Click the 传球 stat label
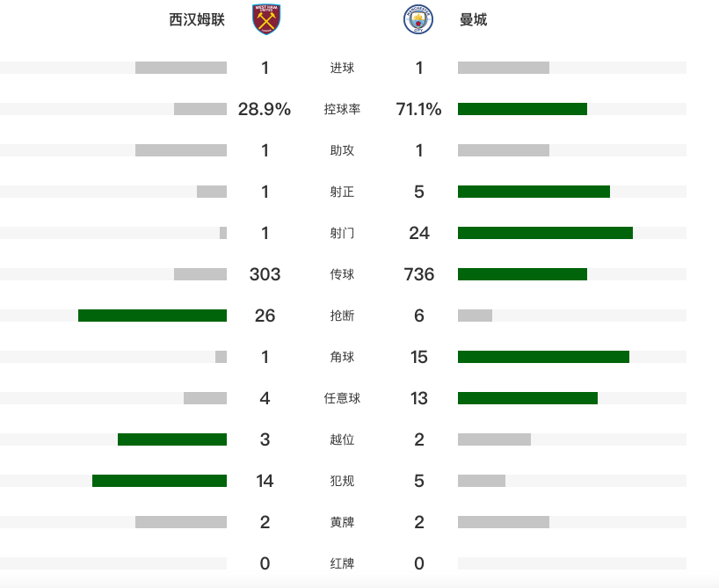 click(342, 275)
